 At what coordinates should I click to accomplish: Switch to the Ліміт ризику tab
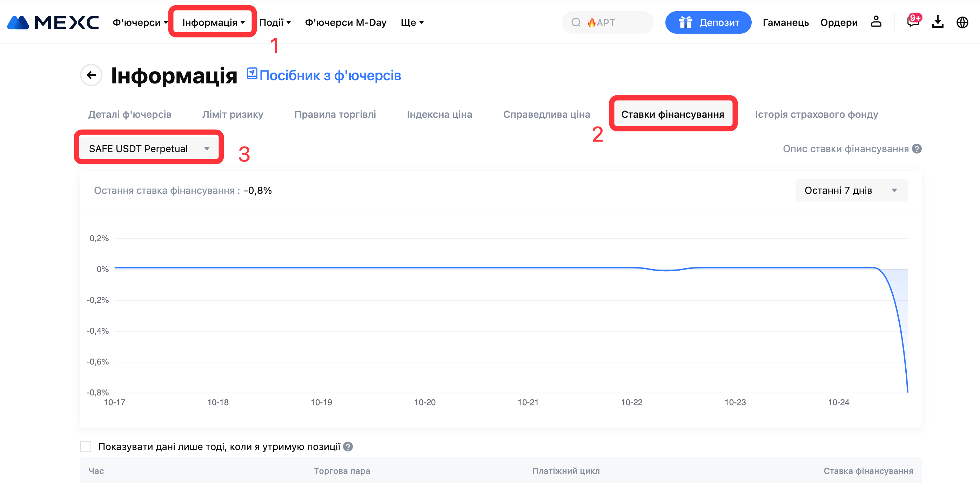pos(233,114)
